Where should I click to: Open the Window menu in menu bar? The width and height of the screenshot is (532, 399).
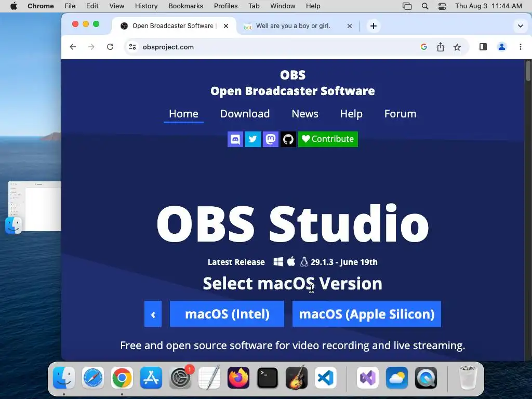point(283,6)
